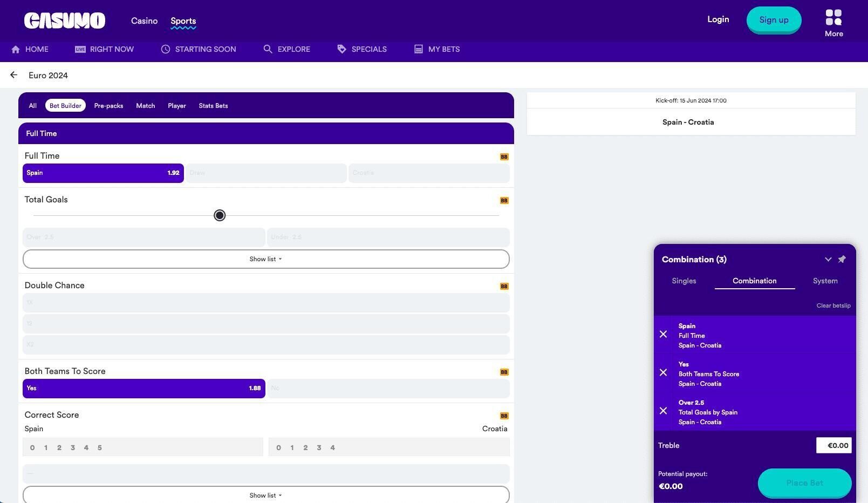Viewport: 868px width, 503px height.
Task: Toggle the Croatia Full Time option
Action: click(x=429, y=173)
